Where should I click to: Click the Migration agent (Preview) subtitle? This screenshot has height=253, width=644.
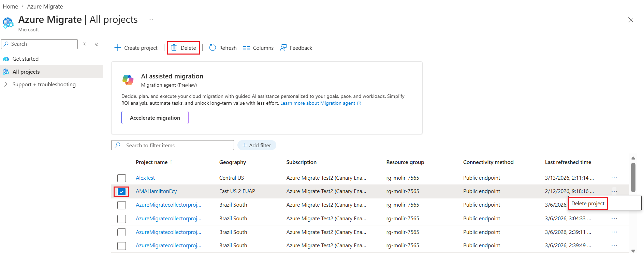click(169, 85)
